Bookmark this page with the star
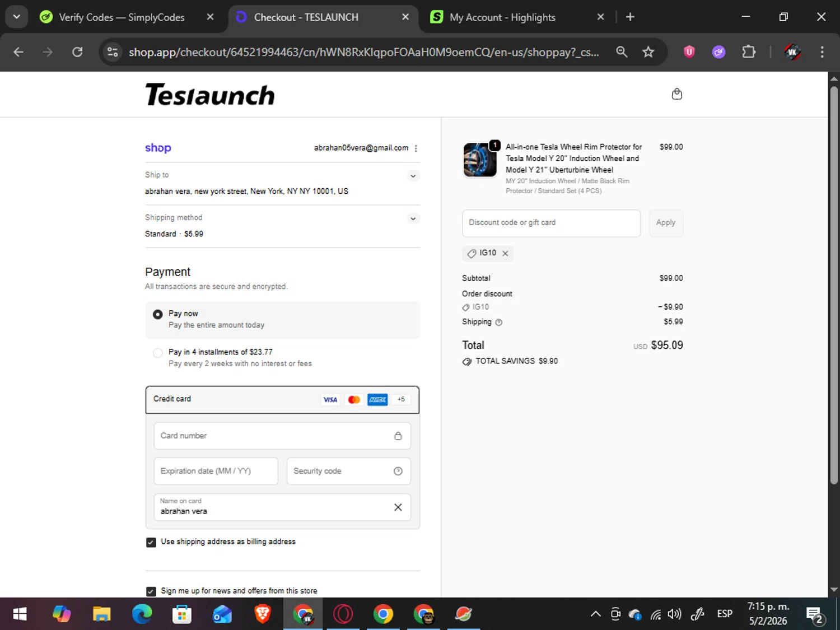 (x=648, y=52)
